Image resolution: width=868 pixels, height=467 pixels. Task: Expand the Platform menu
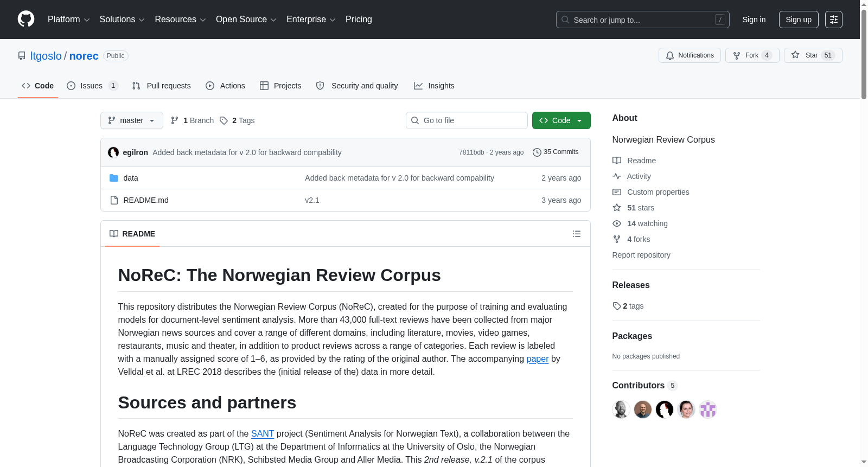click(68, 20)
